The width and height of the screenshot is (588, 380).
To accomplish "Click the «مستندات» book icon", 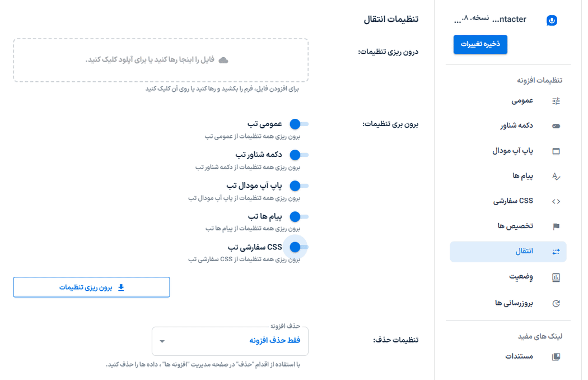I will [556, 356].
